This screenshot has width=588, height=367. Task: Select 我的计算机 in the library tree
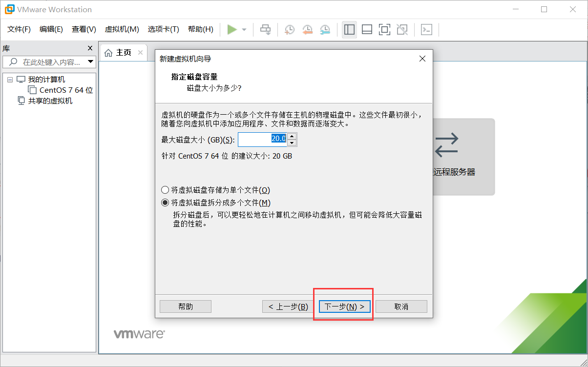click(46, 79)
